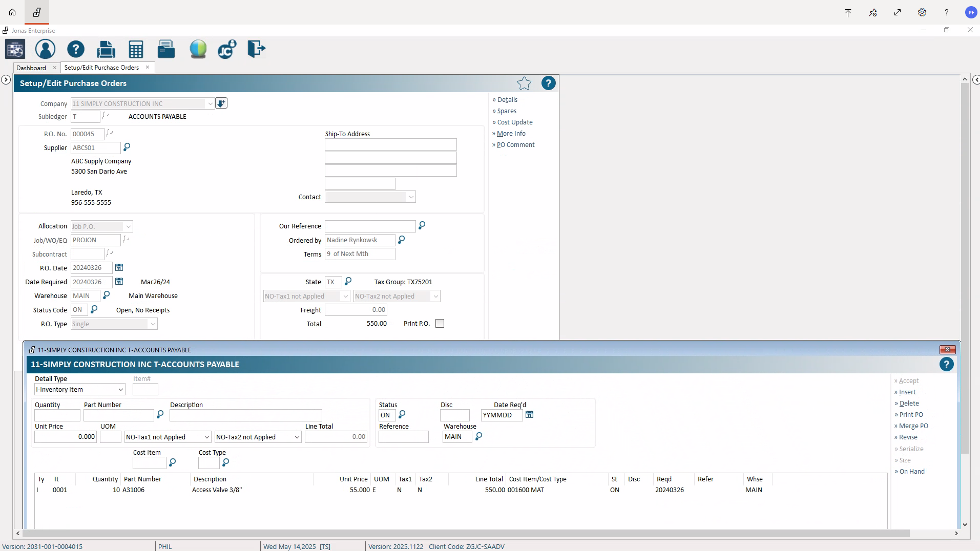Image resolution: width=980 pixels, height=551 pixels.
Task: Click the printer toolbar icon
Action: 106,49
